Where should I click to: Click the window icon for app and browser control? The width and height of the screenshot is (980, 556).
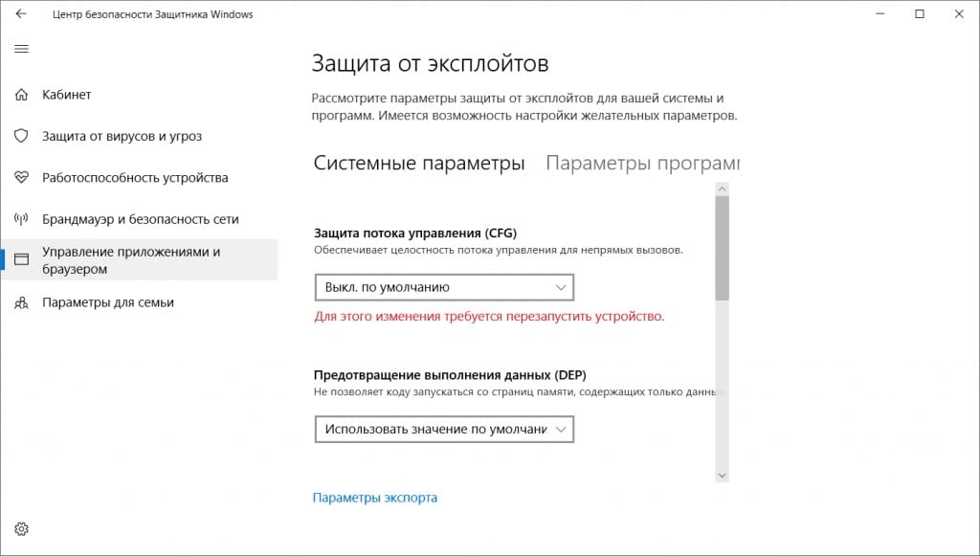(21, 259)
